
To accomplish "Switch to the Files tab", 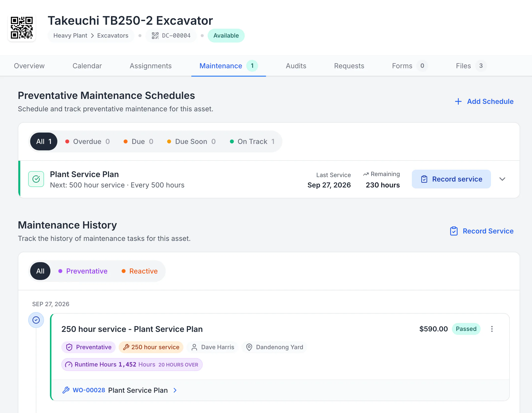I will click(x=471, y=66).
